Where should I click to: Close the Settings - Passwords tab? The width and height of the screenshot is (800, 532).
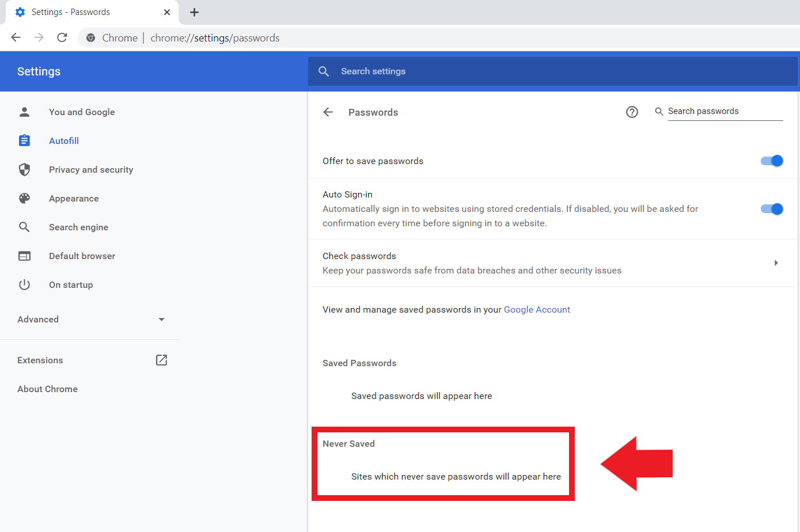pos(167,12)
